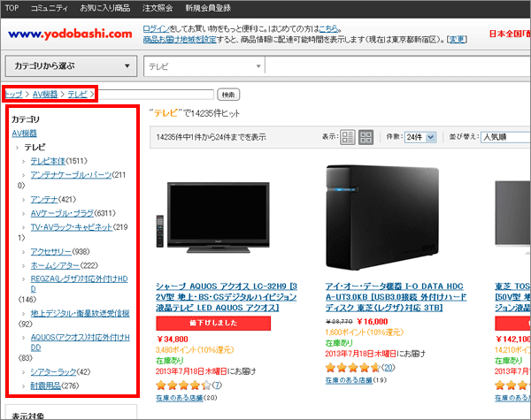This screenshot has width=531, height=420.
Task: Open the 並び替え 人気順 sort dropdown
Action: 505,137
